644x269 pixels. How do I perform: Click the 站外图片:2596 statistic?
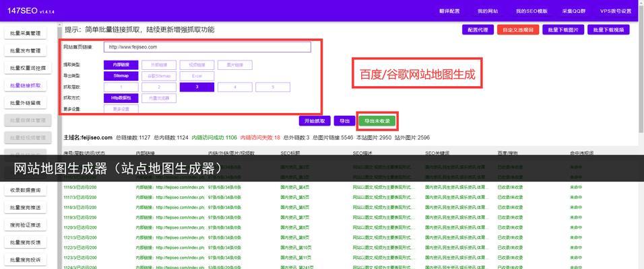(x=412, y=137)
